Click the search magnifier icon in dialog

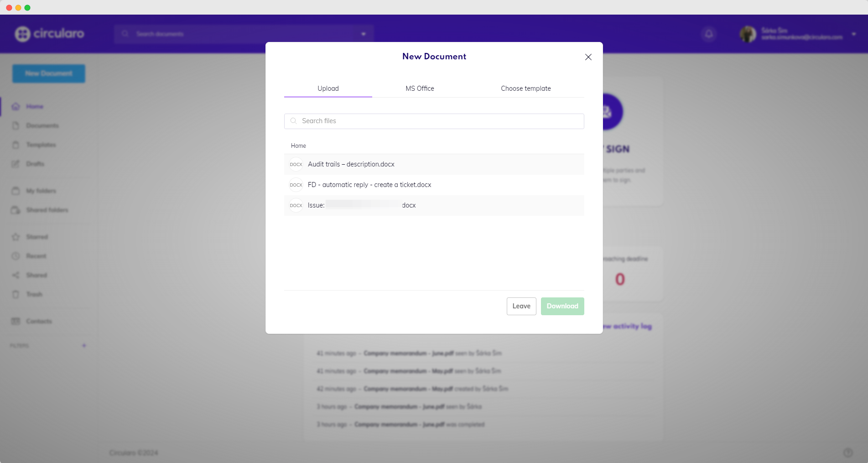[294, 121]
